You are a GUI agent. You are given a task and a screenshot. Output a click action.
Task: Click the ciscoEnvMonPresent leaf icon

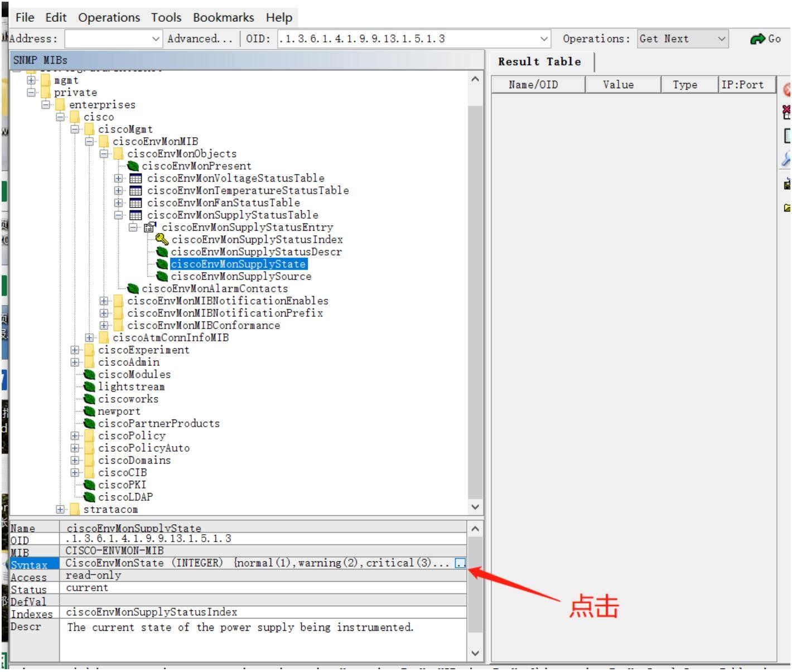pyautogui.click(x=133, y=166)
